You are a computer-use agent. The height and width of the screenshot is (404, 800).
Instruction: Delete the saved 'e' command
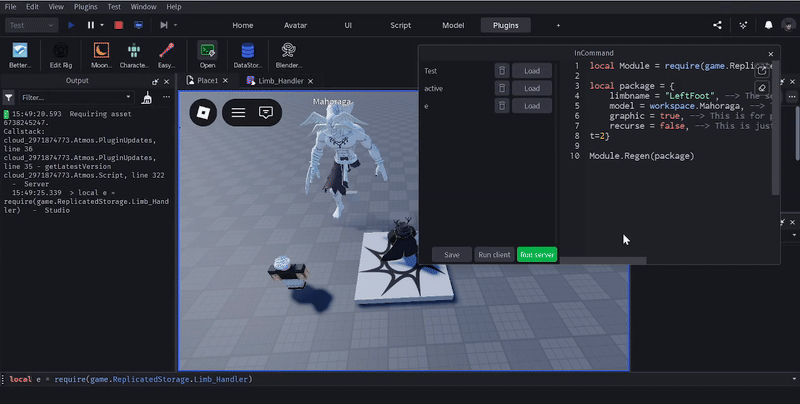coord(502,106)
